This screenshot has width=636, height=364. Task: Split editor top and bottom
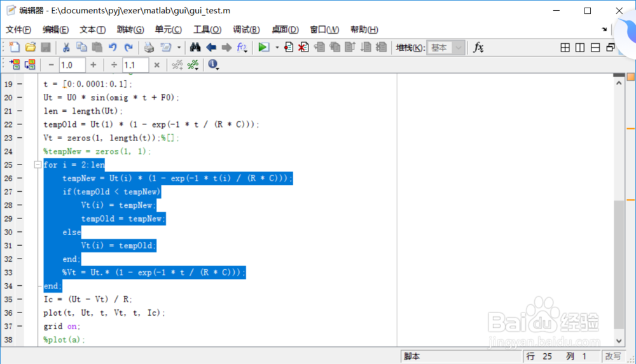coord(595,48)
